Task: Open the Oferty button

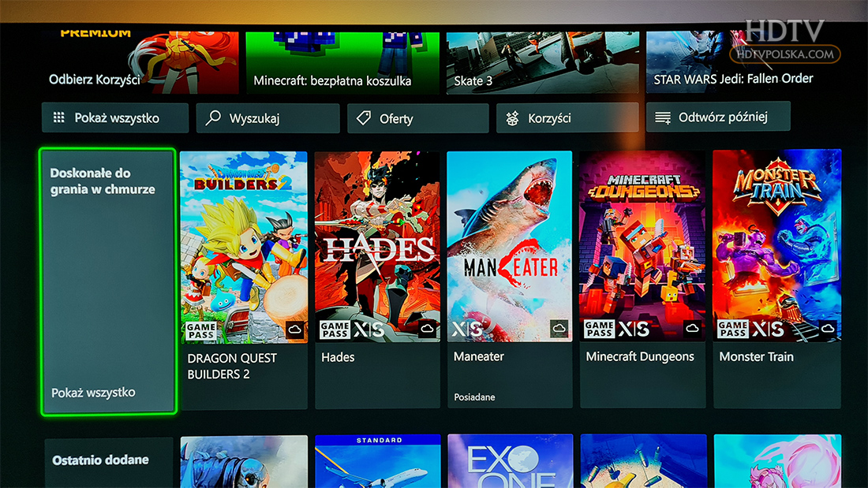Action: click(x=418, y=117)
